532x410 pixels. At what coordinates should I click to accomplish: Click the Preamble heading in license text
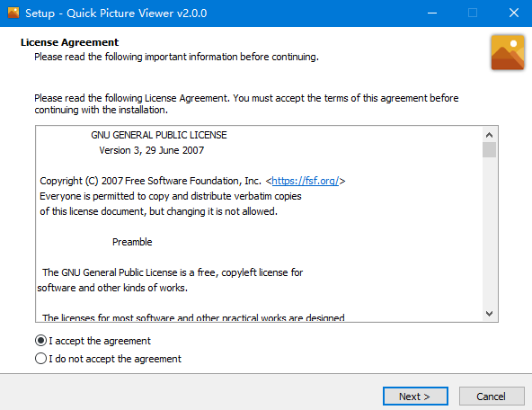pyautogui.click(x=132, y=242)
